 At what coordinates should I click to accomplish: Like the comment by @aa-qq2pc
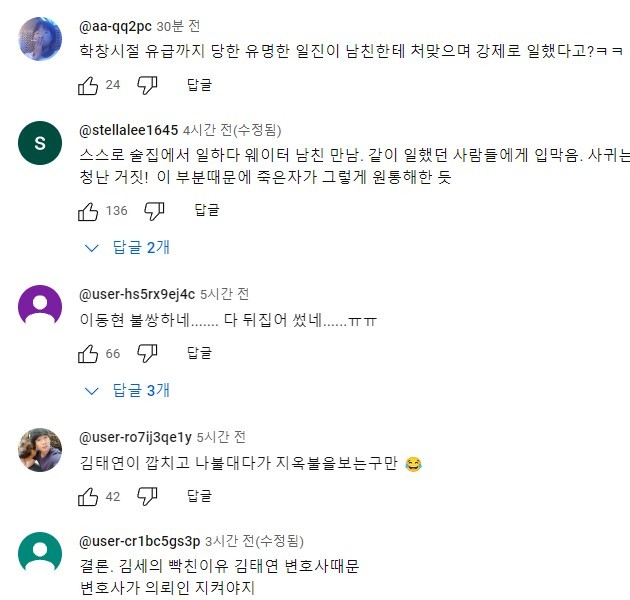point(88,85)
